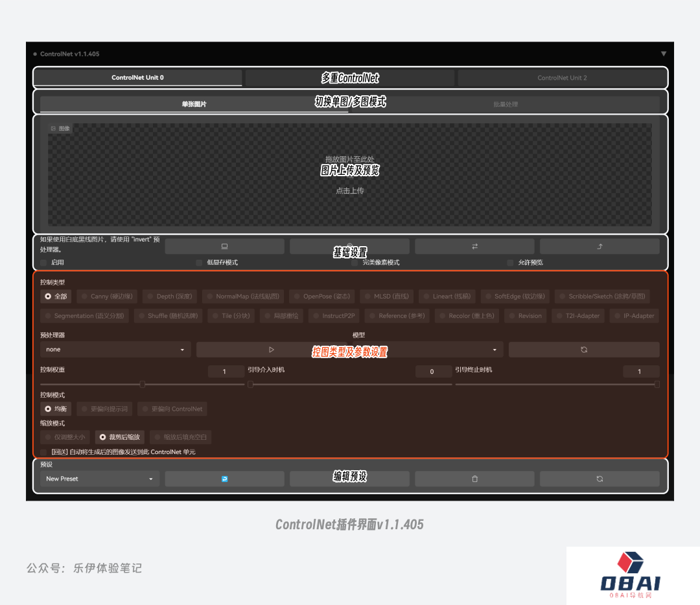
Task: Choose OpenPose (姿态) control type
Action: (322, 296)
